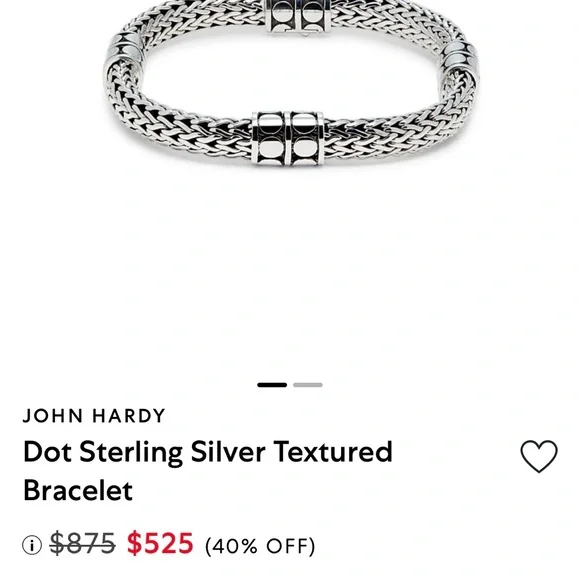Click the crossed-out $875 original price
The image size is (580, 580).
82,543
